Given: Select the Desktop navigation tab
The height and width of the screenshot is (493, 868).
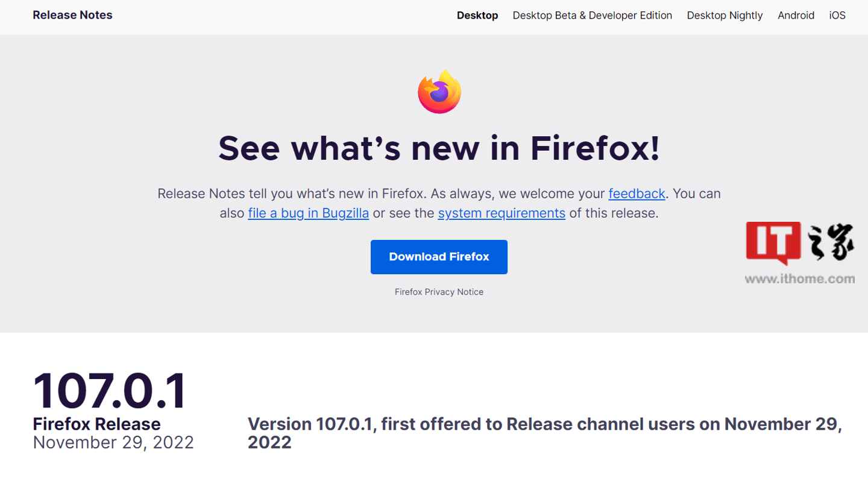Looking at the screenshot, I should [x=477, y=16].
